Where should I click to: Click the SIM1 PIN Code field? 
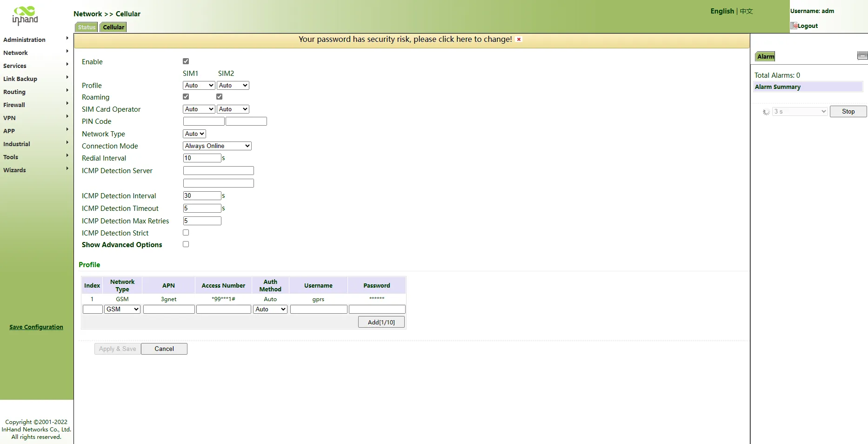click(x=204, y=121)
